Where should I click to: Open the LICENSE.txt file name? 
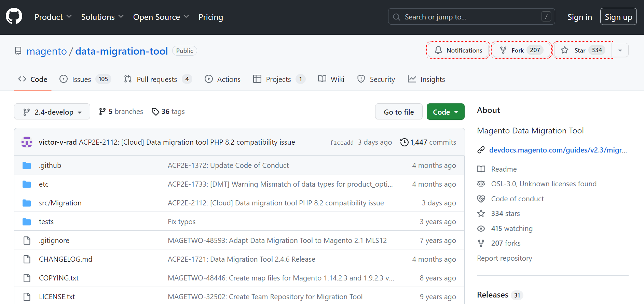(57, 297)
